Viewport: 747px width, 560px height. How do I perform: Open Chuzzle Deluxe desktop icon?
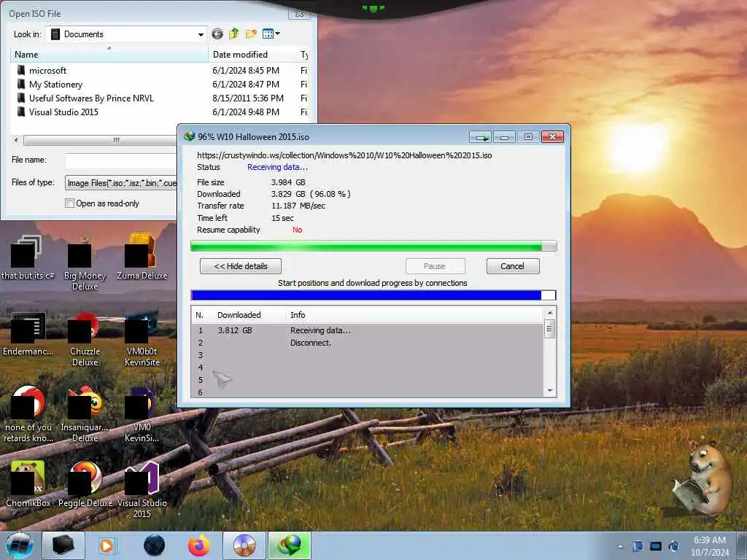[x=85, y=339]
